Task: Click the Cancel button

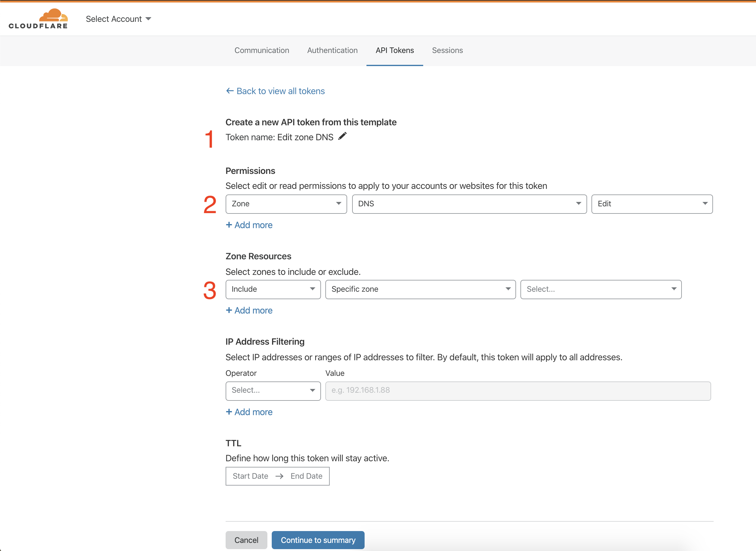Action: point(246,539)
